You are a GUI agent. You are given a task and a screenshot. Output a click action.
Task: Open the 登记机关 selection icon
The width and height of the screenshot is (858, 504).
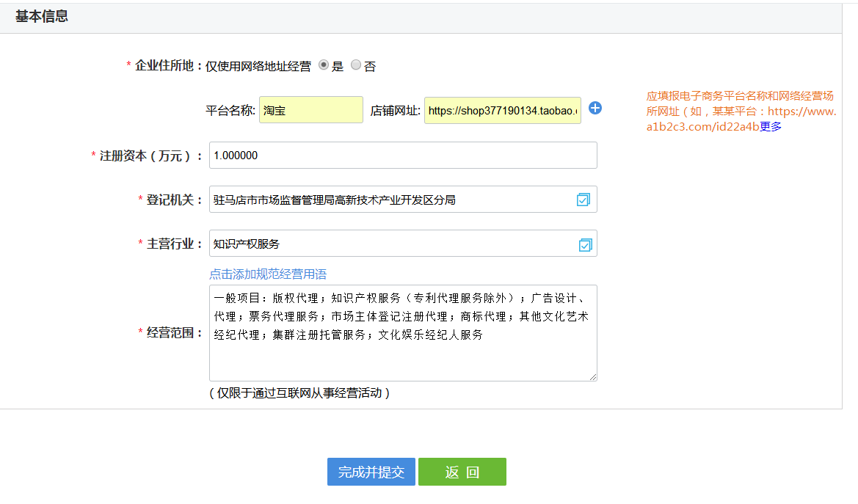583,200
